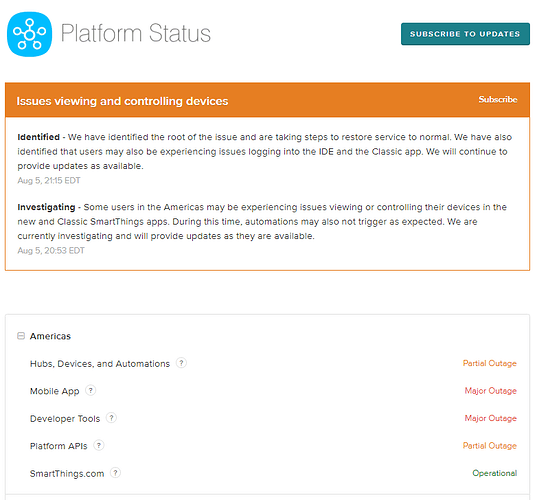This screenshot has width=537, height=500.
Task: Click the SmartThings.com component name
Action: 67,474
